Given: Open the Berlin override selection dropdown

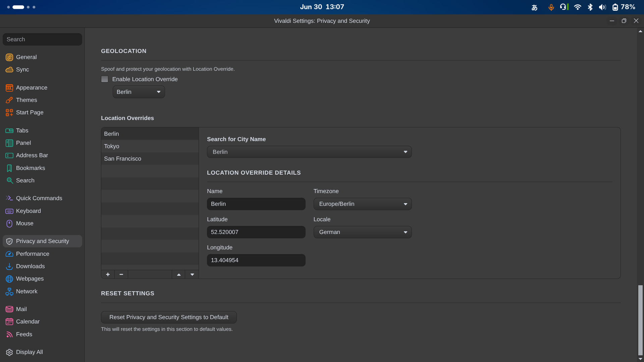Looking at the screenshot, I should [139, 92].
